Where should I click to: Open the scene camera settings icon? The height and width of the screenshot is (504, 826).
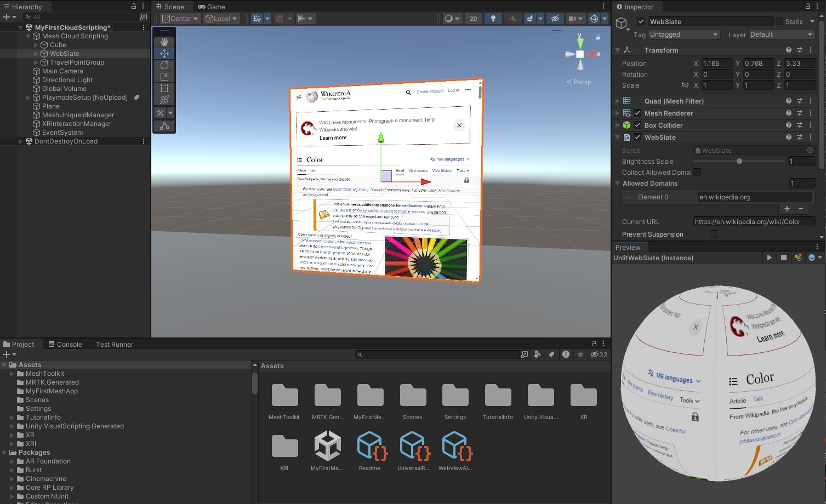[x=572, y=19]
